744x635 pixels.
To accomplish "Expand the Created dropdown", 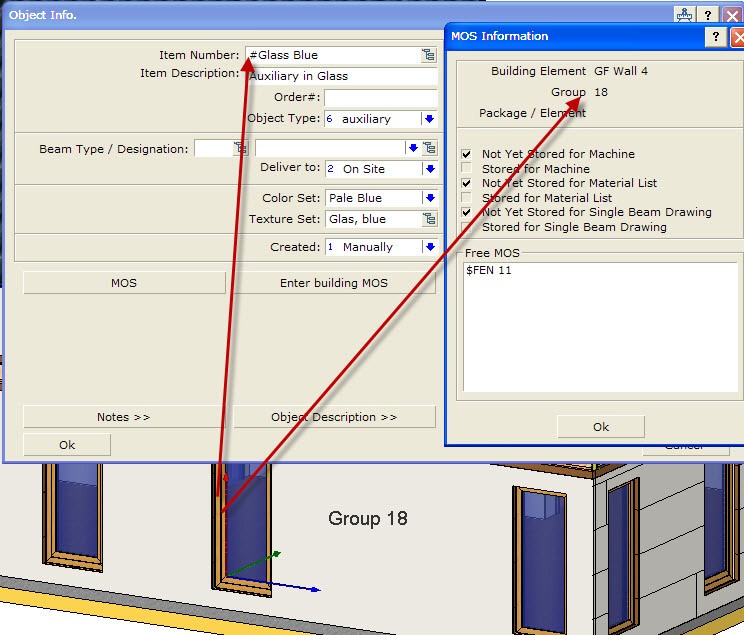I will (429, 247).
